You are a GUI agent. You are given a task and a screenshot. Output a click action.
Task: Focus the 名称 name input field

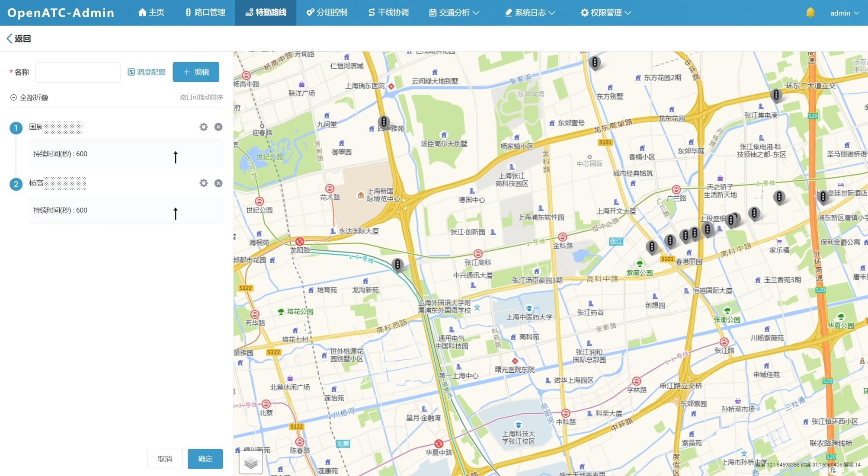(77, 72)
